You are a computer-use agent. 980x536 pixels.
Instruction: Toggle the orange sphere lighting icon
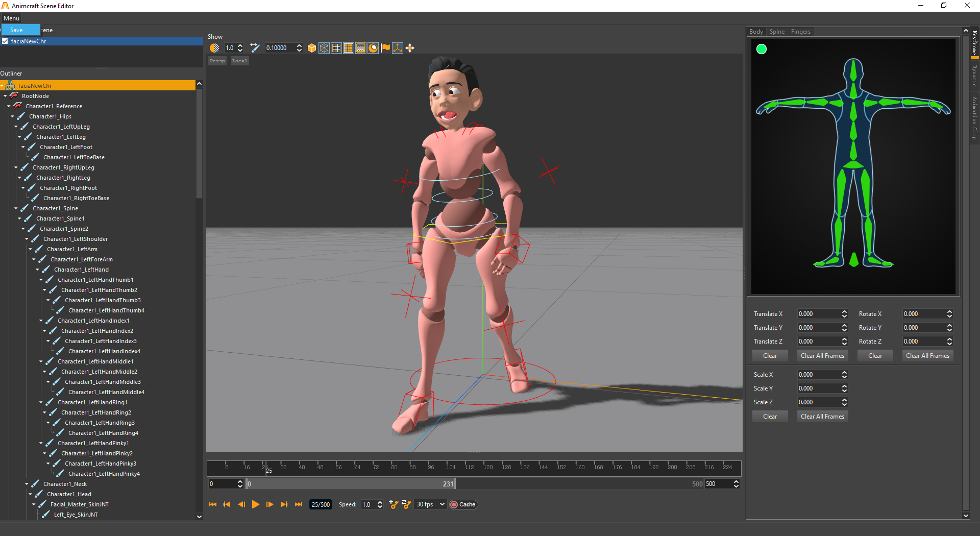point(373,48)
